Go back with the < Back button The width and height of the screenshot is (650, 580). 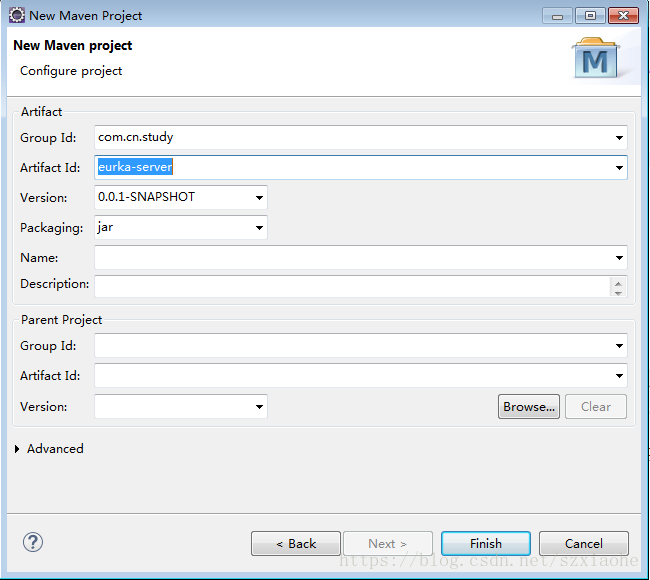(x=296, y=544)
